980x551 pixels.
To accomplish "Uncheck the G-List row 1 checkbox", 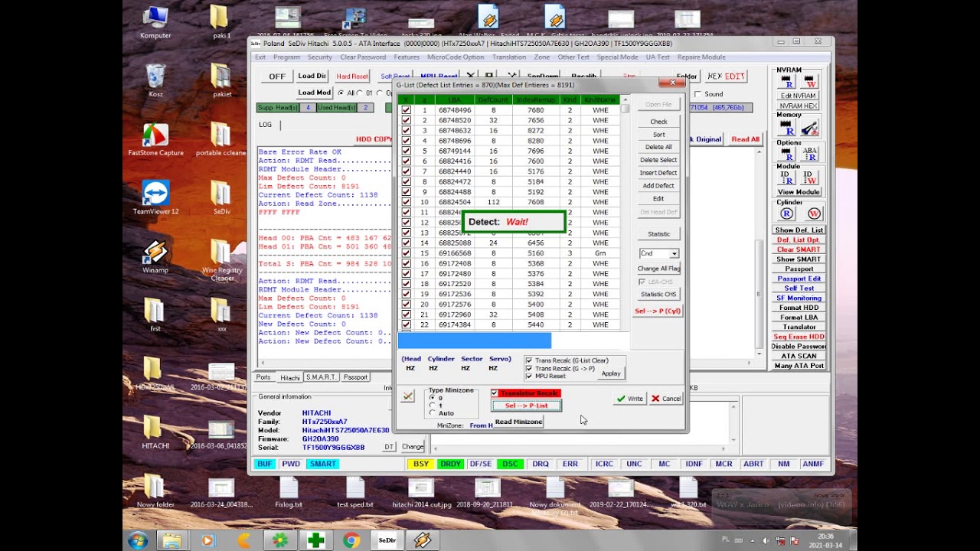I will click(406, 110).
